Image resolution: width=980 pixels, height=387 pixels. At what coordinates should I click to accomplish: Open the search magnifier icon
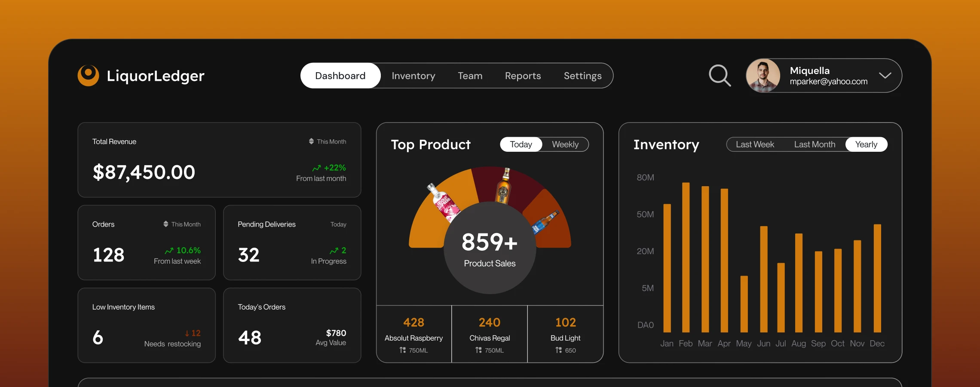point(720,76)
